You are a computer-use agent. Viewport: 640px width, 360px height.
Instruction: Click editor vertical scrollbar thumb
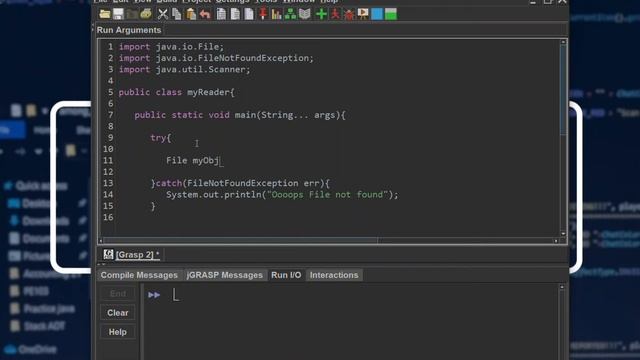tap(563, 90)
